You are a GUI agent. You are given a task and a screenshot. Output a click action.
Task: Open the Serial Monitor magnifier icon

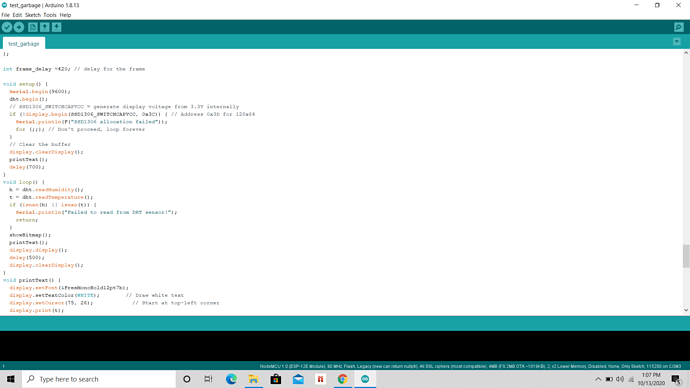point(679,27)
